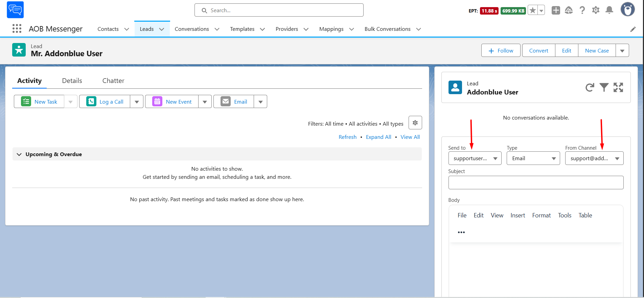The image size is (644, 298).
Task: Open Log a Call options arrow
Action: coord(137,102)
